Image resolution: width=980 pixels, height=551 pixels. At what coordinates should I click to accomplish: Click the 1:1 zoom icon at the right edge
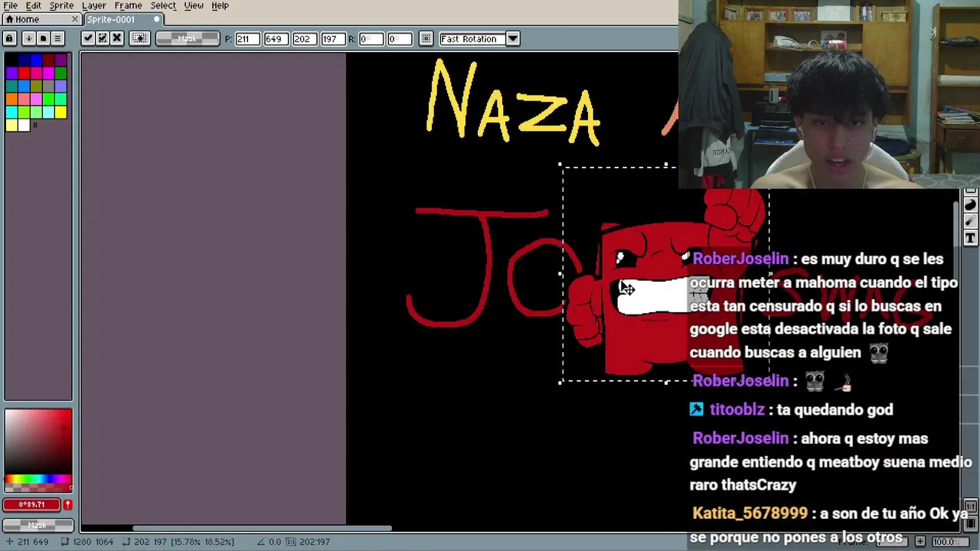pyautogui.click(x=970, y=507)
